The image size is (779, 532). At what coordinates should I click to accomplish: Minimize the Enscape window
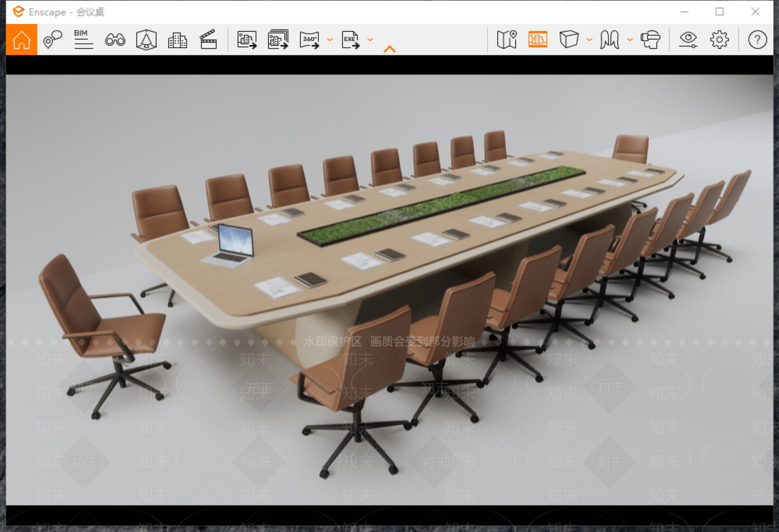(x=685, y=12)
